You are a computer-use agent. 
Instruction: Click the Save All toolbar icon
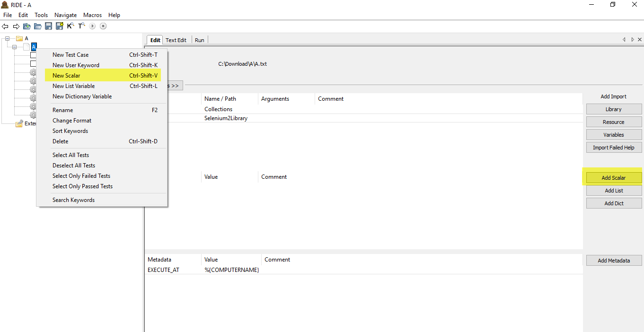(59, 26)
